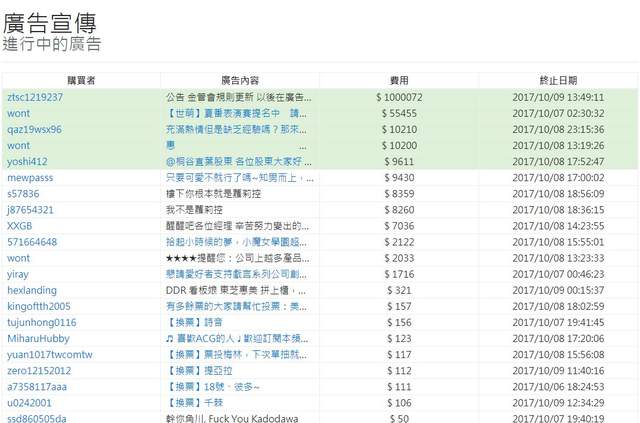Click buyer 571664648

click(x=32, y=242)
